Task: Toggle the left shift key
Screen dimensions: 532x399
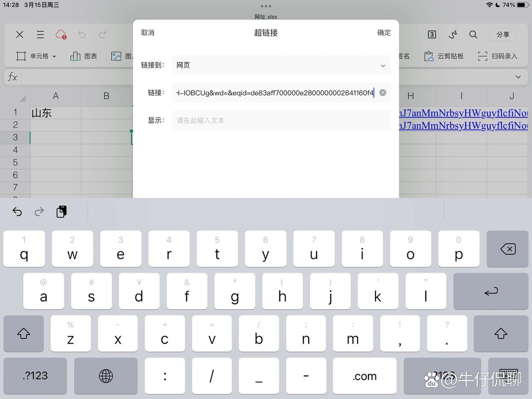Action: tap(24, 334)
